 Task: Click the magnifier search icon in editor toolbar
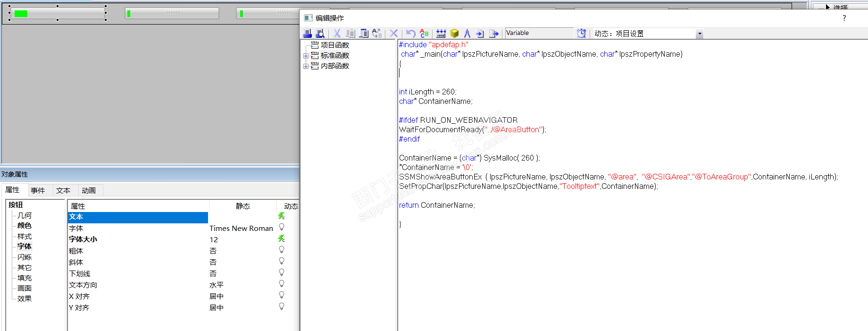click(x=320, y=34)
